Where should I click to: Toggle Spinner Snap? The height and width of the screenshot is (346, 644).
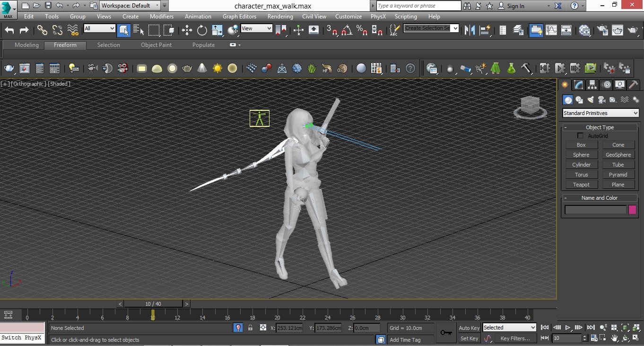tap(377, 30)
